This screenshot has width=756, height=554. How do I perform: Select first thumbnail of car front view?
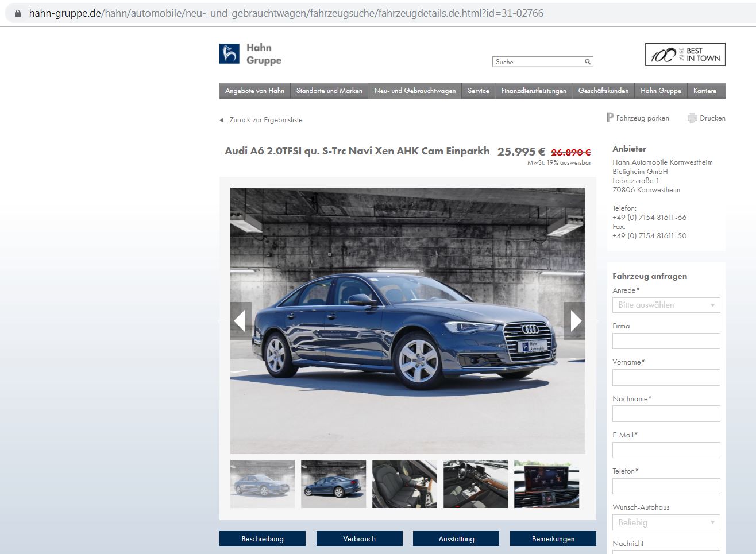pos(263,484)
